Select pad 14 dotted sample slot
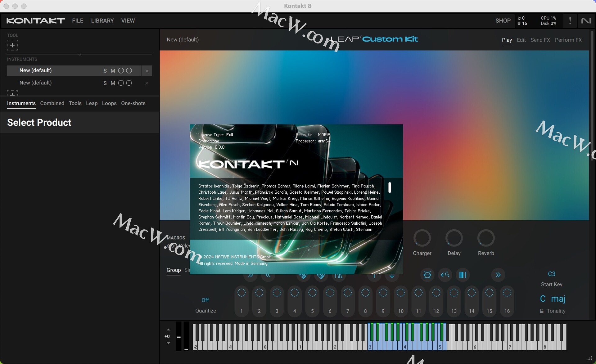Screen dimensions: 596x364 (x=472, y=293)
